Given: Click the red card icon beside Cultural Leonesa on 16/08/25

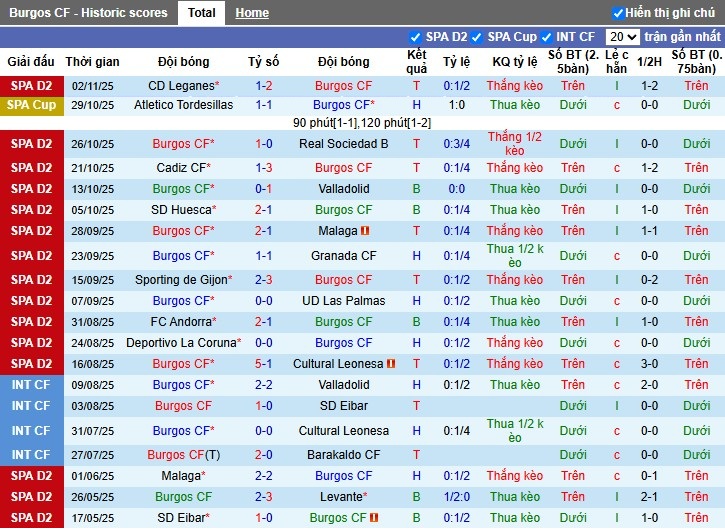Looking at the screenshot, I should (x=391, y=364).
